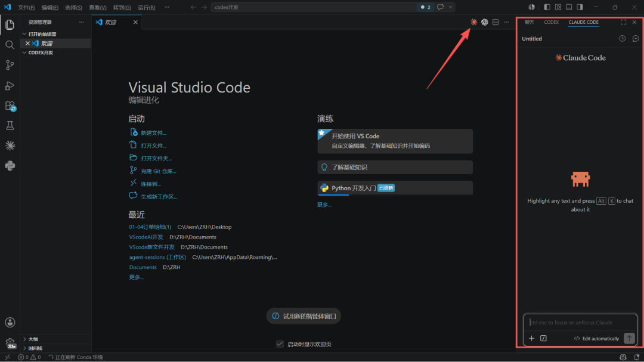Focus the Claude message input field
The image size is (644, 362).
pyautogui.click(x=580, y=323)
